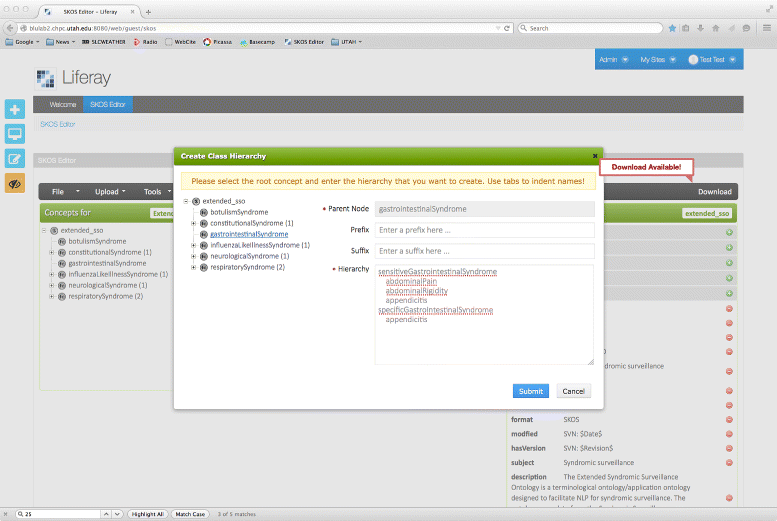Click the Liferay logo icon
The image size is (777, 521).
(45, 79)
